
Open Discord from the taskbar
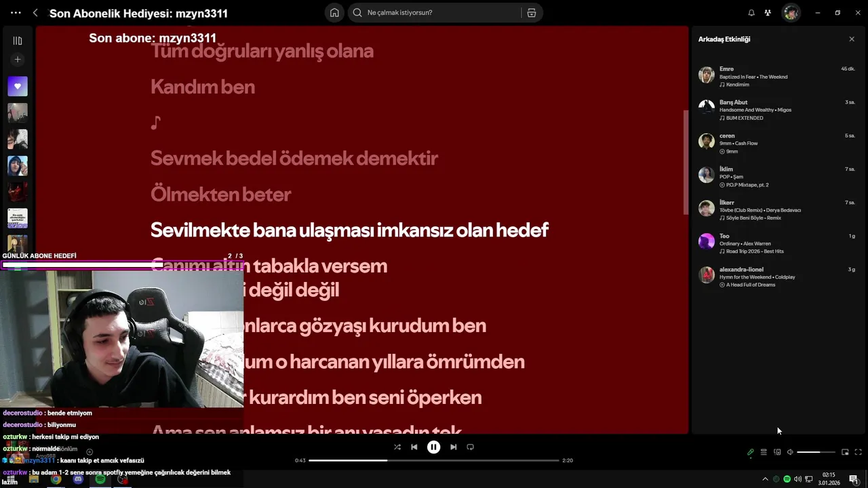(78, 479)
